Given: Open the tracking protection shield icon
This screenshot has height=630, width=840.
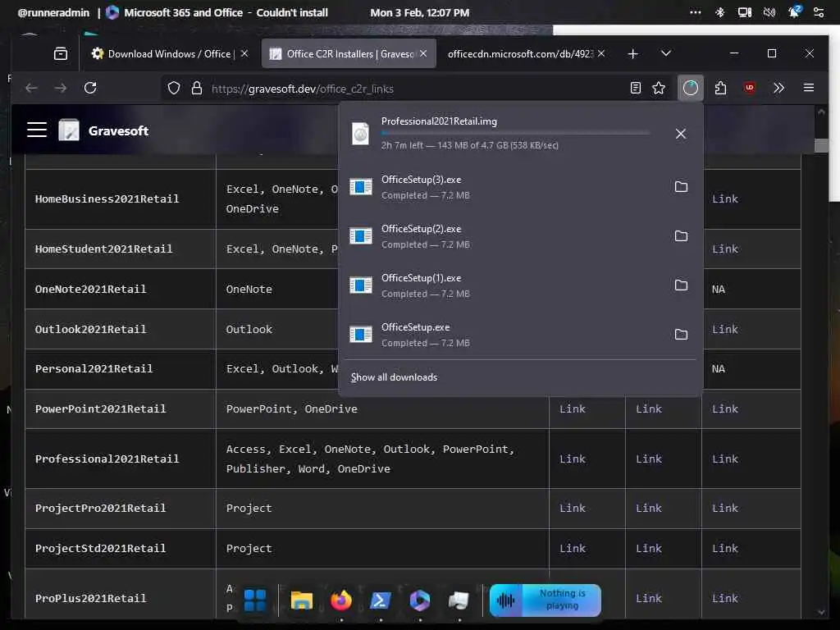Looking at the screenshot, I should coord(174,89).
